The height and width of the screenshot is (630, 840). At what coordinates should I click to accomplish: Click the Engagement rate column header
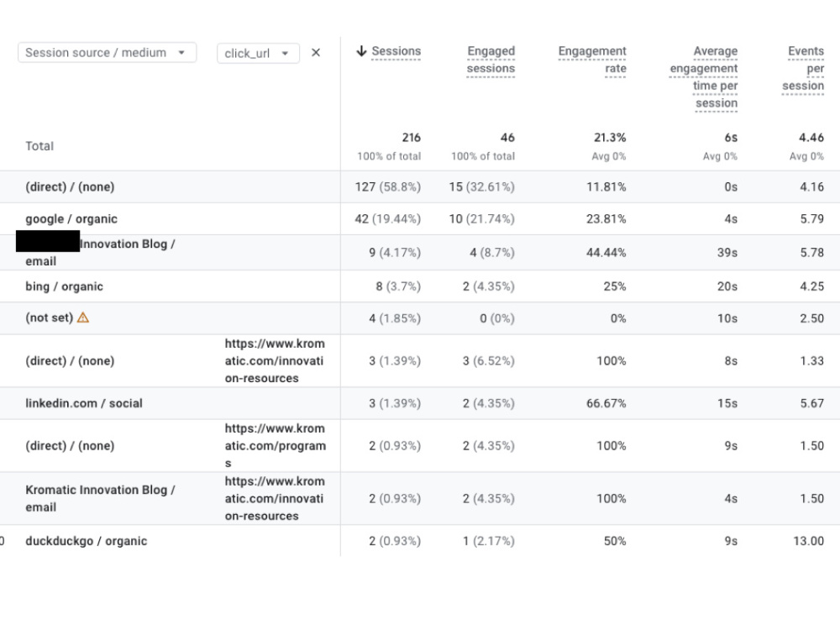(592, 60)
